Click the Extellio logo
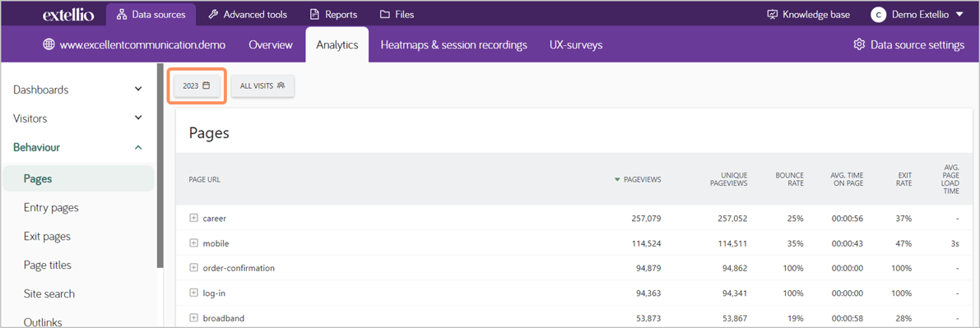Image resolution: width=980 pixels, height=328 pixels. coord(69,14)
